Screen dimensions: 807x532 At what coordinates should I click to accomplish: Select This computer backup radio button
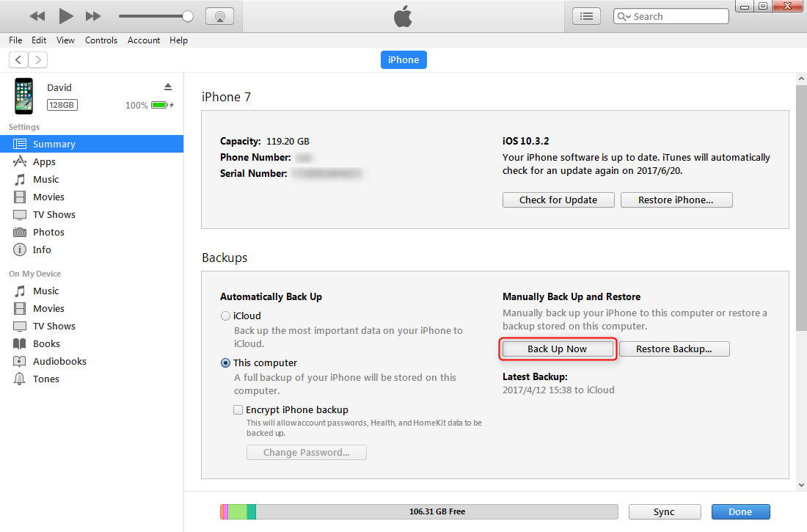[x=225, y=362]
